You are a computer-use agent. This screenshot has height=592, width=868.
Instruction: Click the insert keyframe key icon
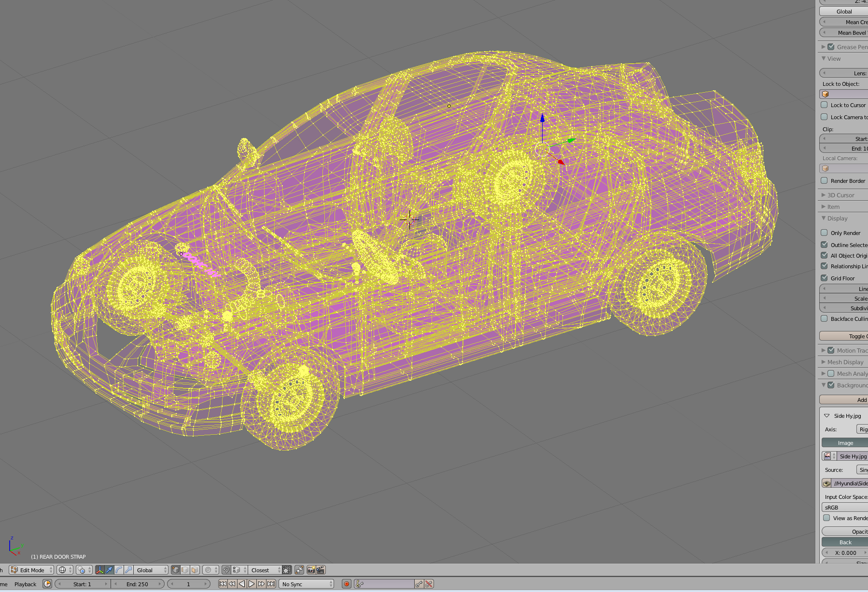pos(419,584)
